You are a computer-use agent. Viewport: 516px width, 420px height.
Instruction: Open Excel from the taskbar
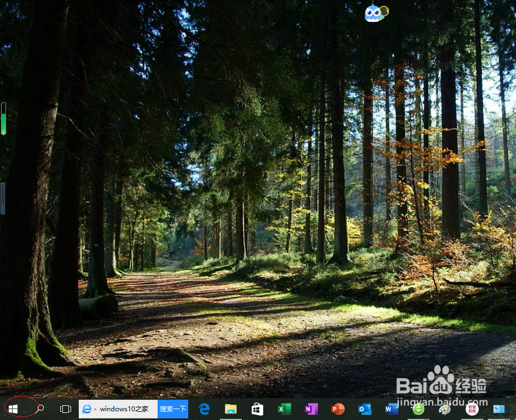pos(284,409)
